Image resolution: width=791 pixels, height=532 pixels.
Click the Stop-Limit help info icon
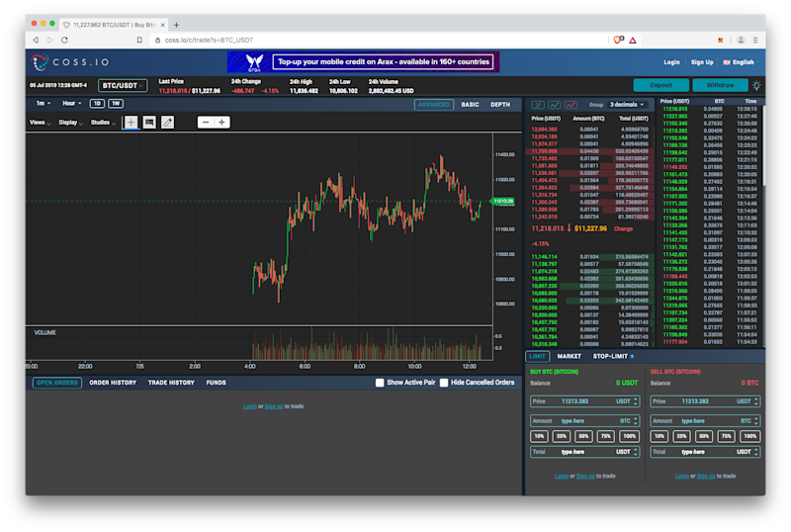point(632,356)
